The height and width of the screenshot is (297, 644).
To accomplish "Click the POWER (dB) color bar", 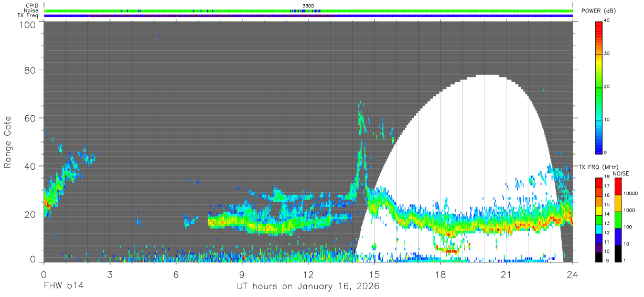I will (598, 87).
